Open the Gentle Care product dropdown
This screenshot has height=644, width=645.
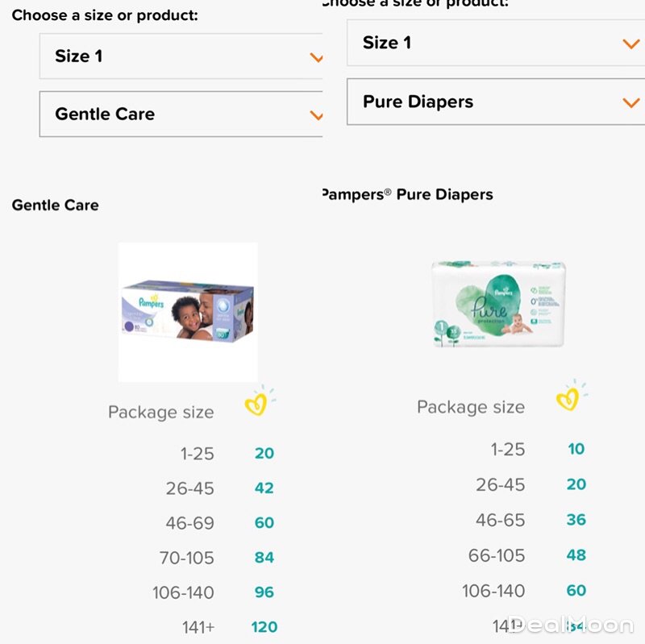pos(181,114)
